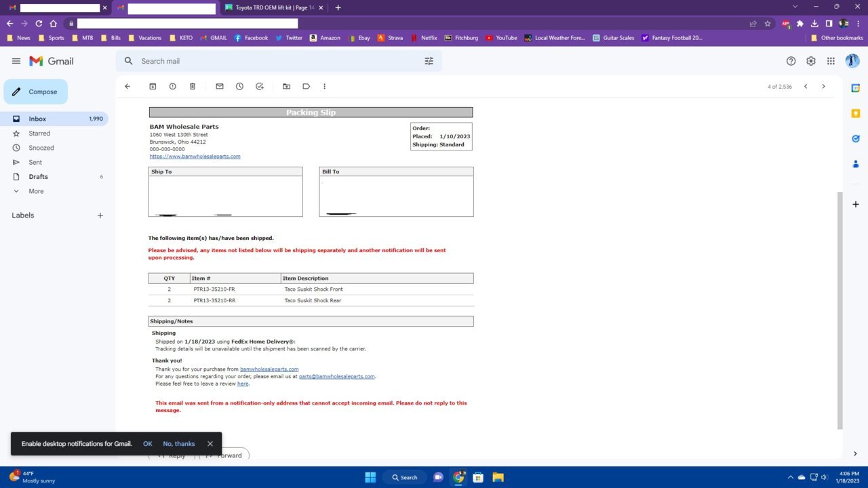Viewport: 868px width, 488px height.
Task: Open the YouTube bookmark
Action: tap(501, 38)
